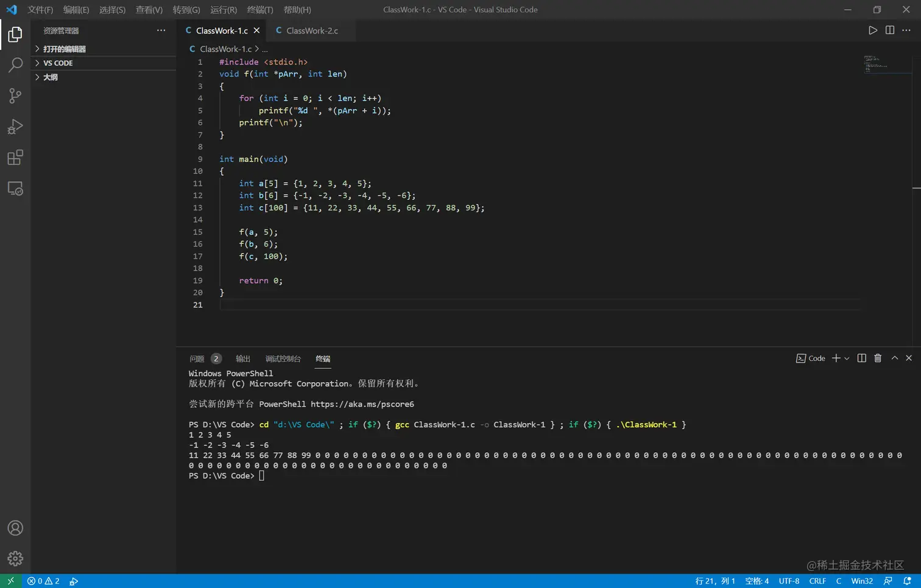Switch to the ClassWork-2.c tab
921x588 pixels.
tap(311, 30)
